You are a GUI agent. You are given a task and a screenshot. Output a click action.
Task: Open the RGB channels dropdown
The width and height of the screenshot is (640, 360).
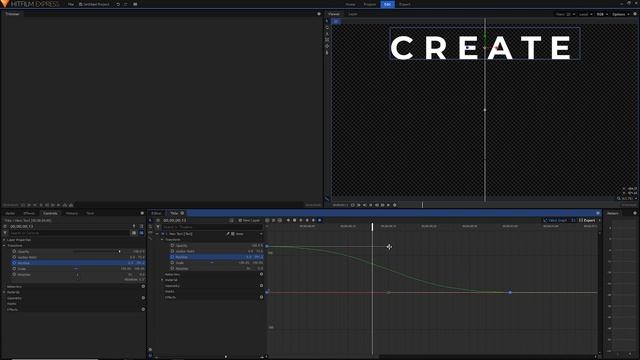click(x=602, y=14)
